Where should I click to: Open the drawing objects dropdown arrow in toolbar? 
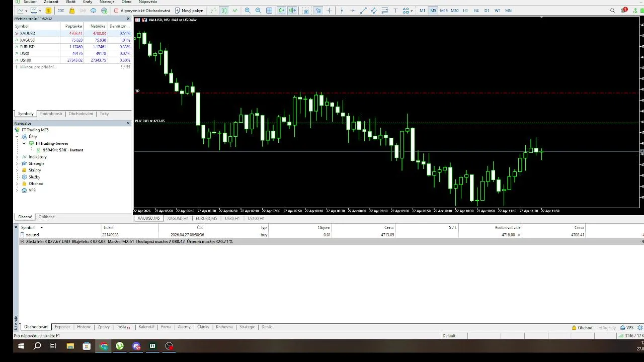tap(412, 11)
